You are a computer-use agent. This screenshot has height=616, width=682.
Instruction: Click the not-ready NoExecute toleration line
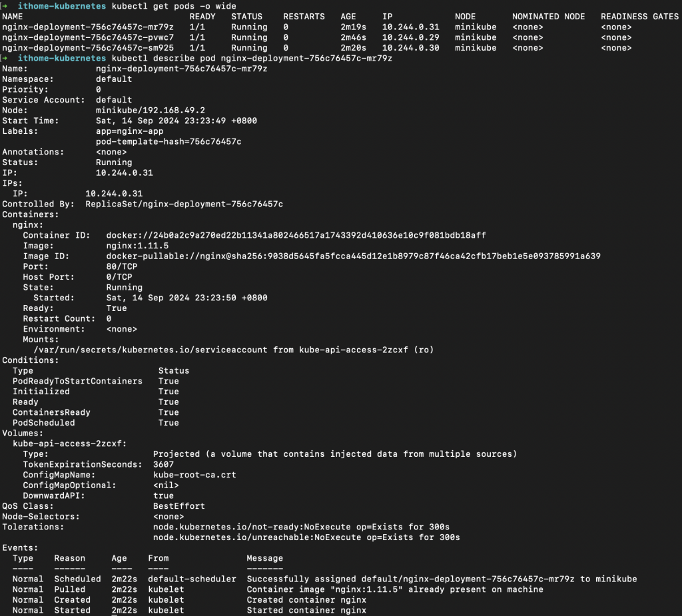click(301, 527)
